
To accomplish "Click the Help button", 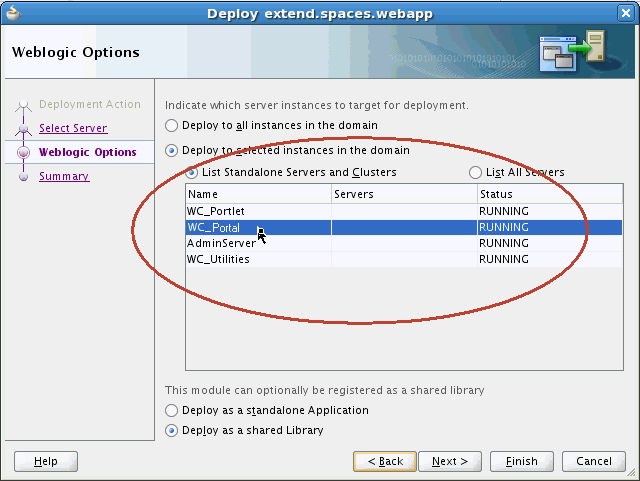I will [46, 461].
